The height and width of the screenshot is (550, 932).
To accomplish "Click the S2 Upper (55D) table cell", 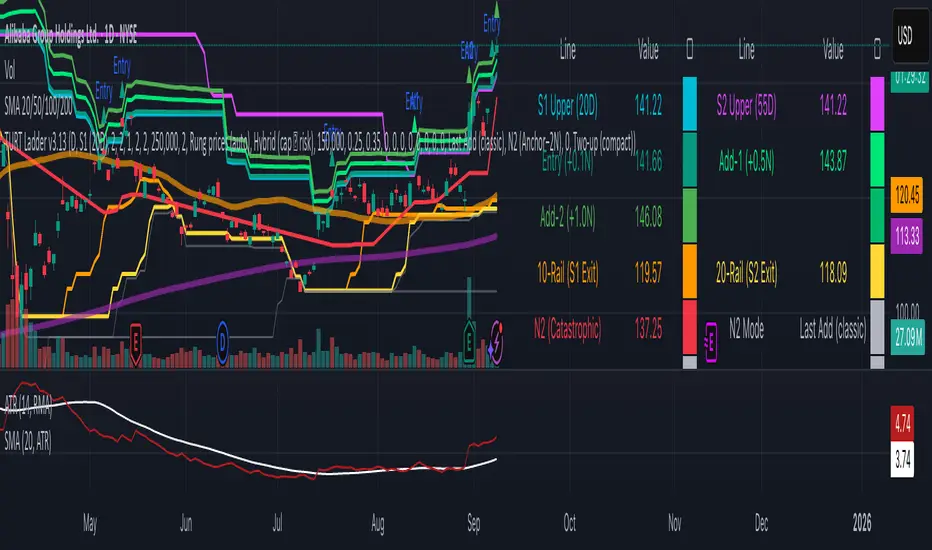I will (x=746, y=106).
